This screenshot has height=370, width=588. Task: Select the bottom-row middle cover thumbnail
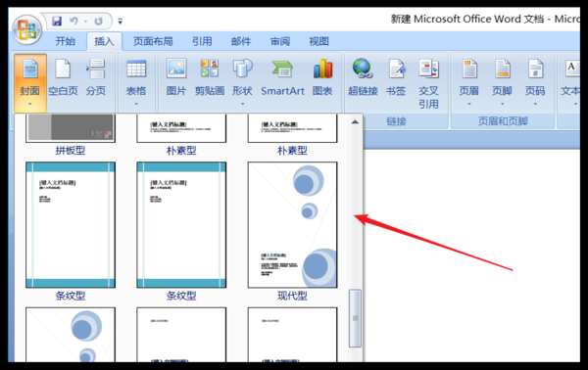pyautogui.click(x=181, y=335)
